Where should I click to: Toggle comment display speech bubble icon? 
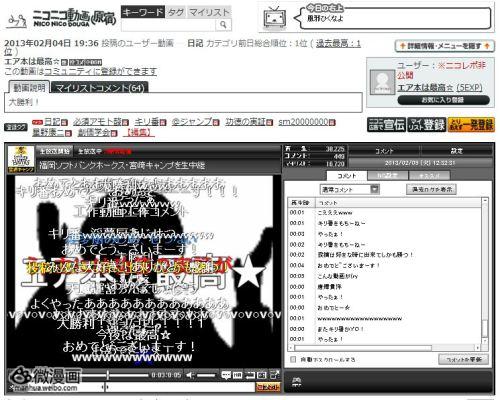226,375
